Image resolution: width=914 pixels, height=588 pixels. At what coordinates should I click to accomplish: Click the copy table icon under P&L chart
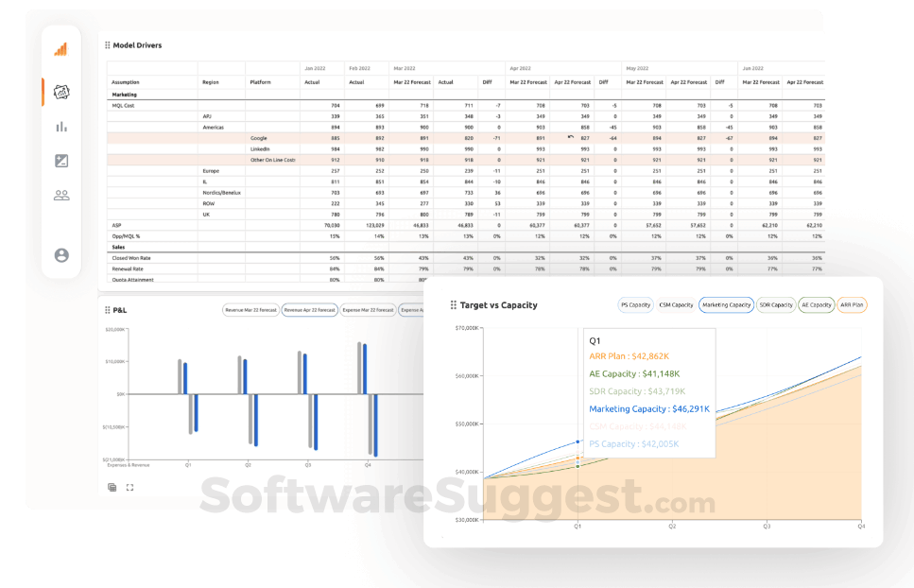(112, 487)
